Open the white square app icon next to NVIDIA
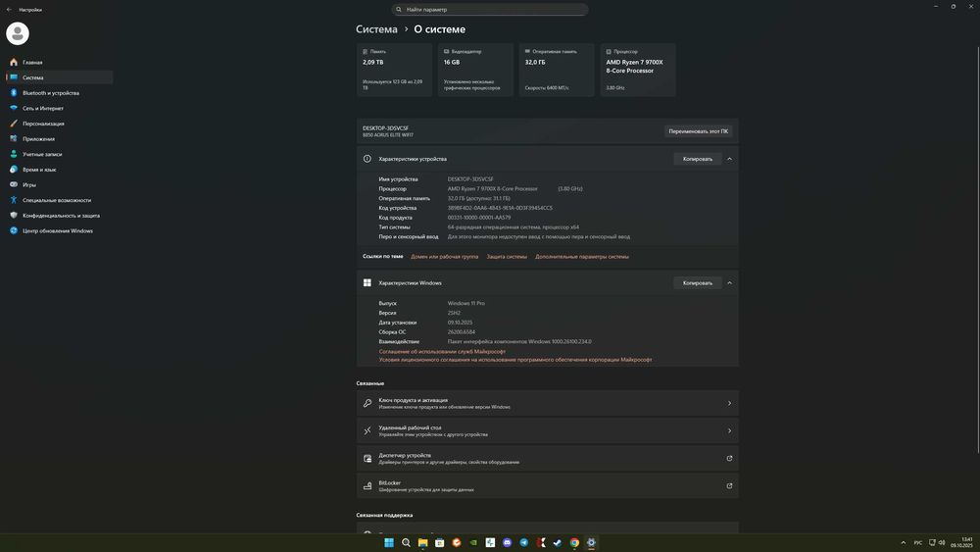This screenshot has height=552, width=980. pos(490,542)
